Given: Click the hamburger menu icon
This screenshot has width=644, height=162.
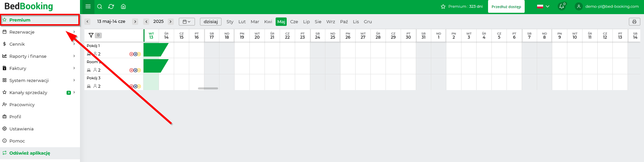Looking at the screenshot, I should [88, 6].
